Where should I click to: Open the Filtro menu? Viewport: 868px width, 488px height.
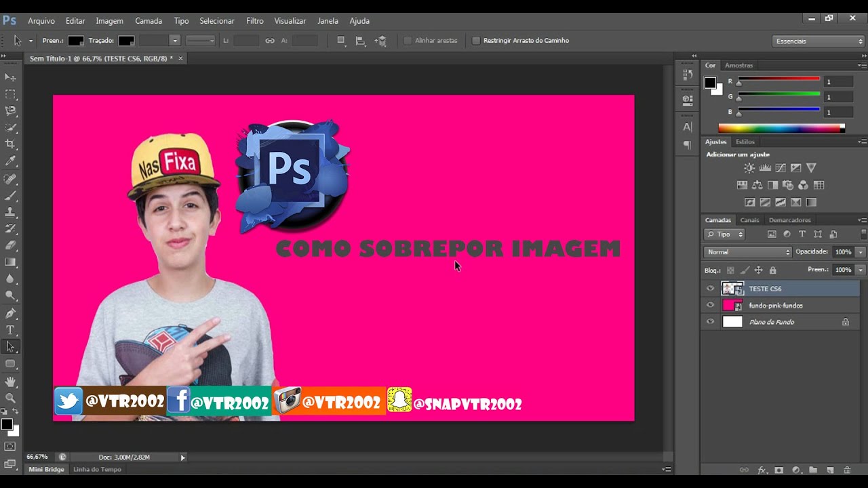[255, 21]
